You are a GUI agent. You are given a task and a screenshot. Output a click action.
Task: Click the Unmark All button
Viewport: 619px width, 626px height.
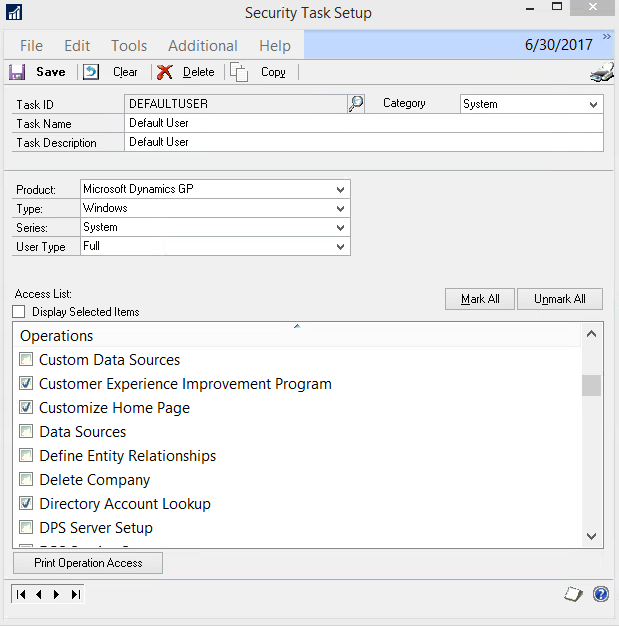coord(559,299)
